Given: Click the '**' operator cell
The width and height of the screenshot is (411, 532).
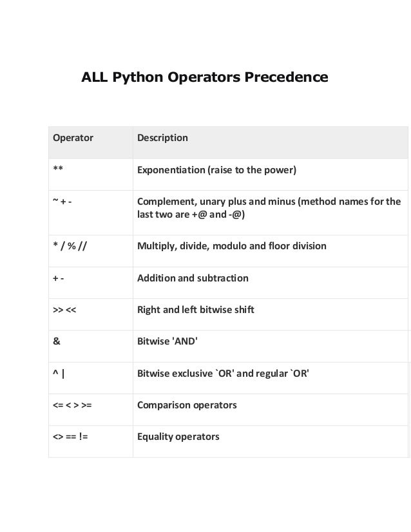Looking at the screenshot, I should point(58,171).
